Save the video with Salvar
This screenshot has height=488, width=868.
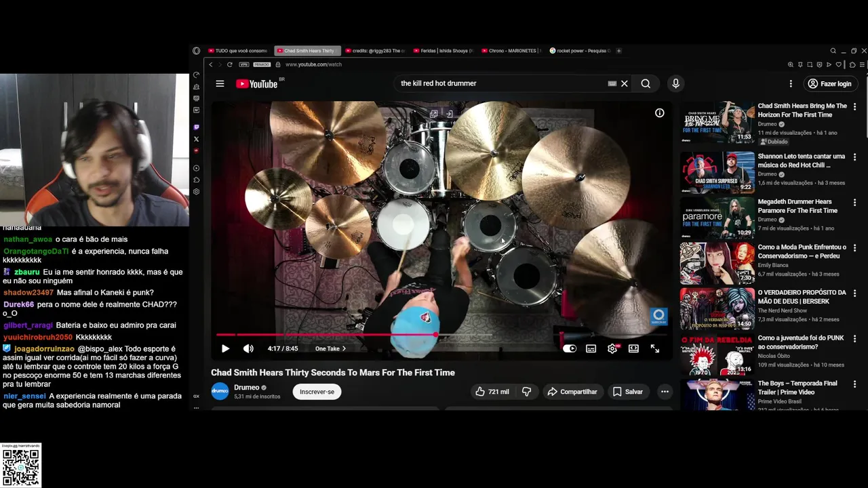click(628, 392)
